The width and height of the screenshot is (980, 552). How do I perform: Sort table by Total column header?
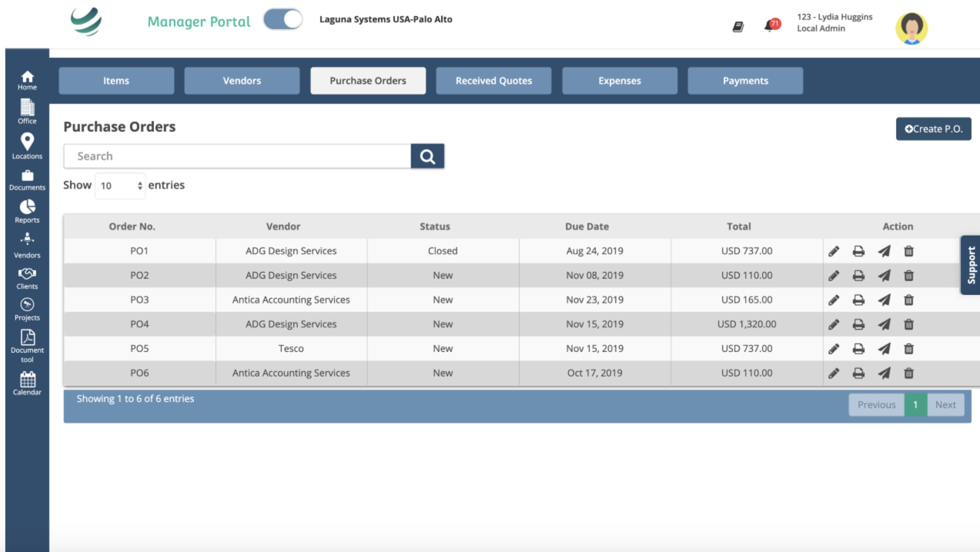pyautogui.click(x=739, y=226)
